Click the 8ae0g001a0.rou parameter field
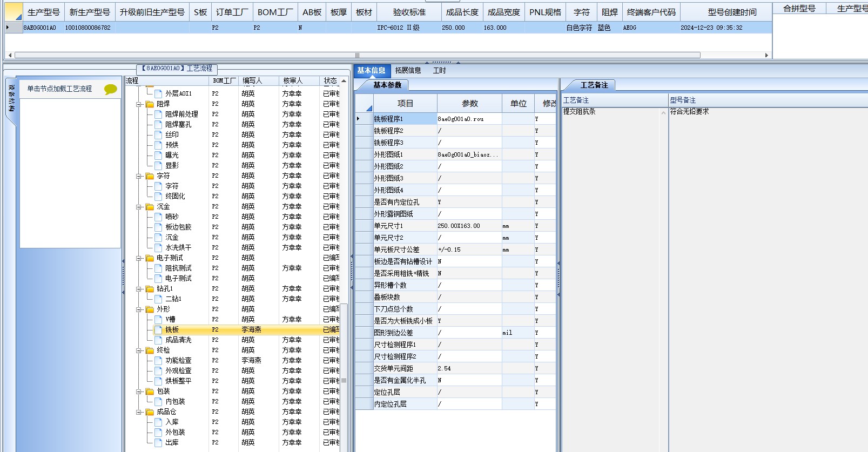This screenshot has height=452, width=868. pos(469,119)
